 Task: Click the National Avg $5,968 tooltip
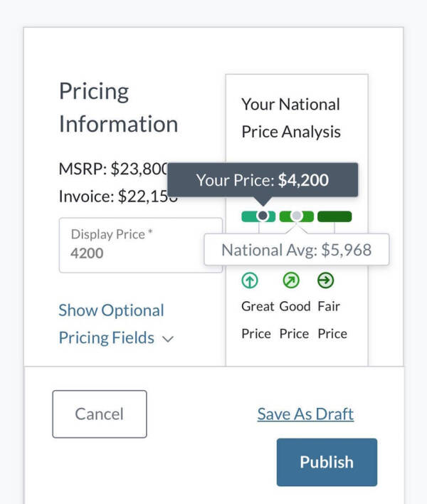(x=297, y=250)
